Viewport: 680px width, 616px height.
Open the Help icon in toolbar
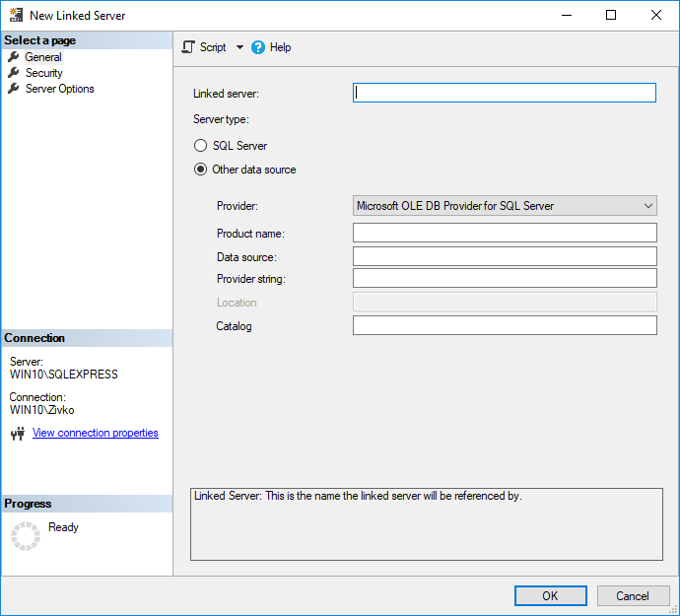tap(258, 47)
